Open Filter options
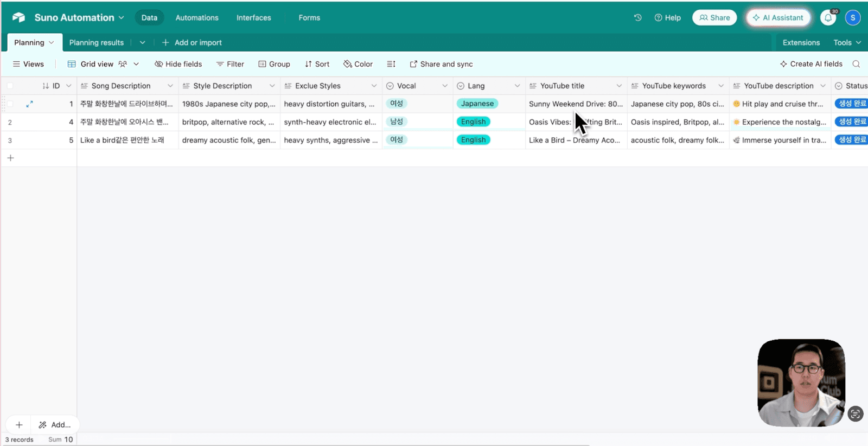 230,64
